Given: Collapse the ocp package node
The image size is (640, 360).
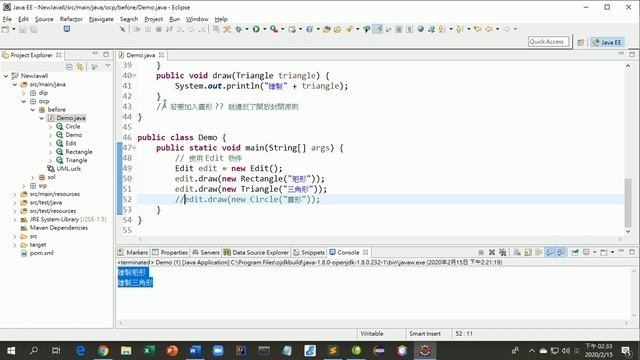Looking at the screenshot, I should pos(24,101).
